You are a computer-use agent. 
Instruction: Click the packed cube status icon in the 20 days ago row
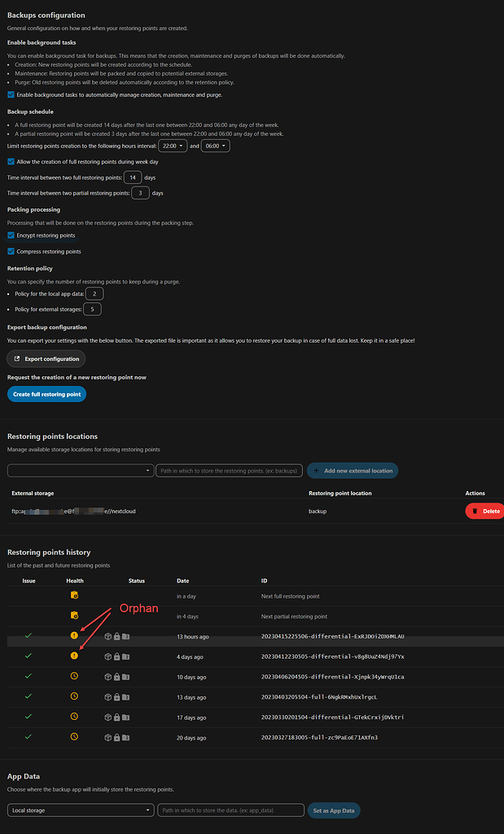coord(108,737)
